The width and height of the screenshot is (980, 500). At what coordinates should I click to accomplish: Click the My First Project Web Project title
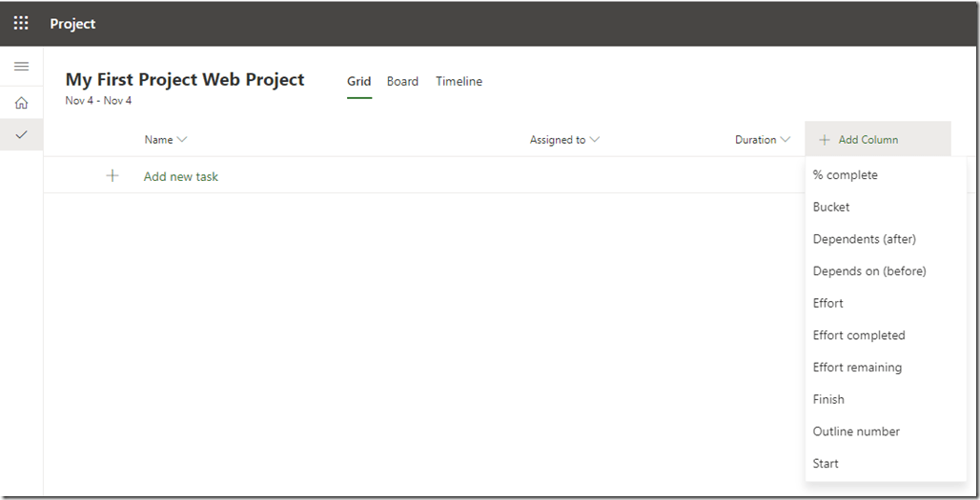[x=185, y=80]
